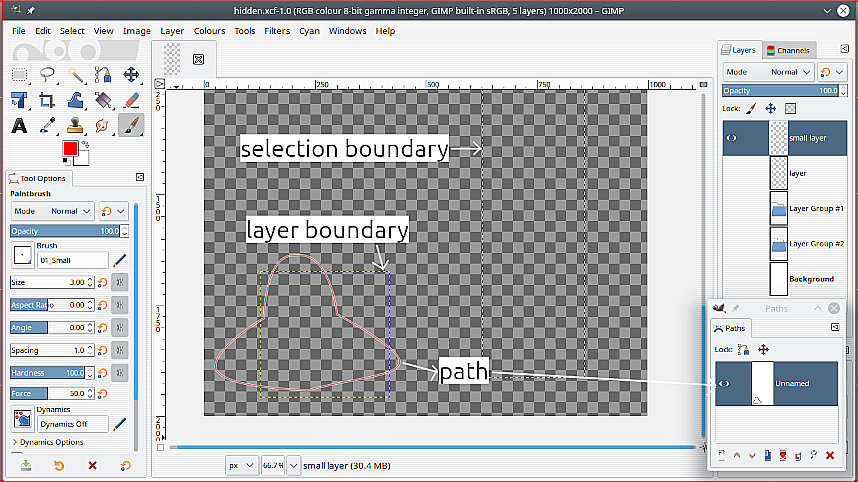Click the brush name field 01_Small
Screen dimensions: 858x482
[72, 260]
